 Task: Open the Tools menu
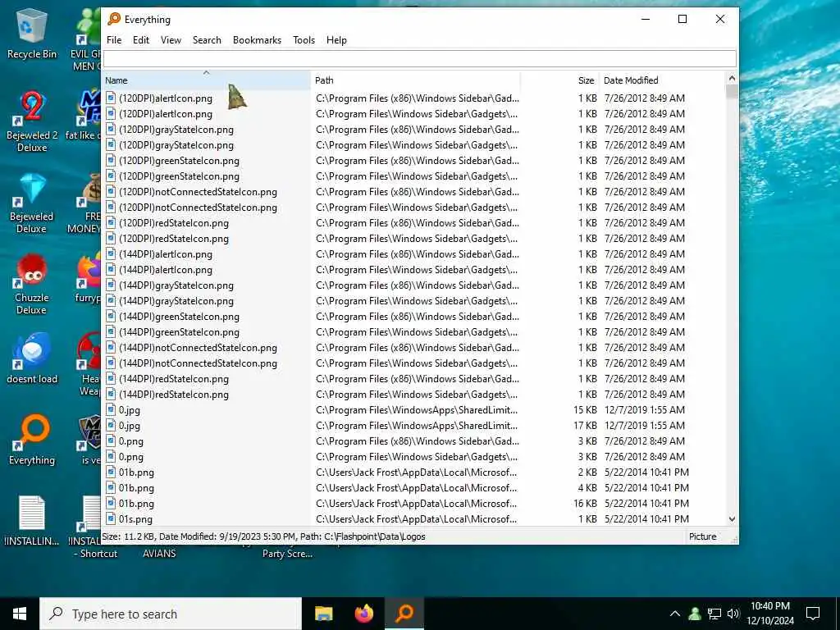point(304,40)
